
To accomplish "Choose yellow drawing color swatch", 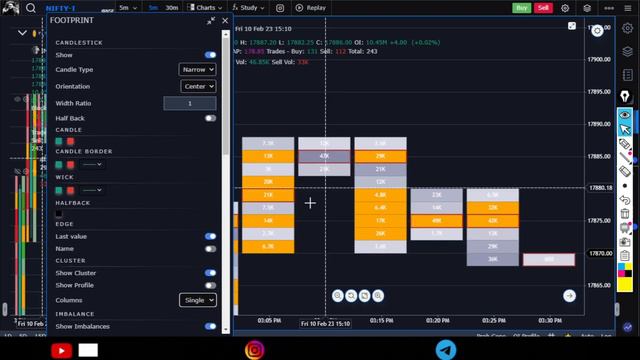I will coord(624,284).
